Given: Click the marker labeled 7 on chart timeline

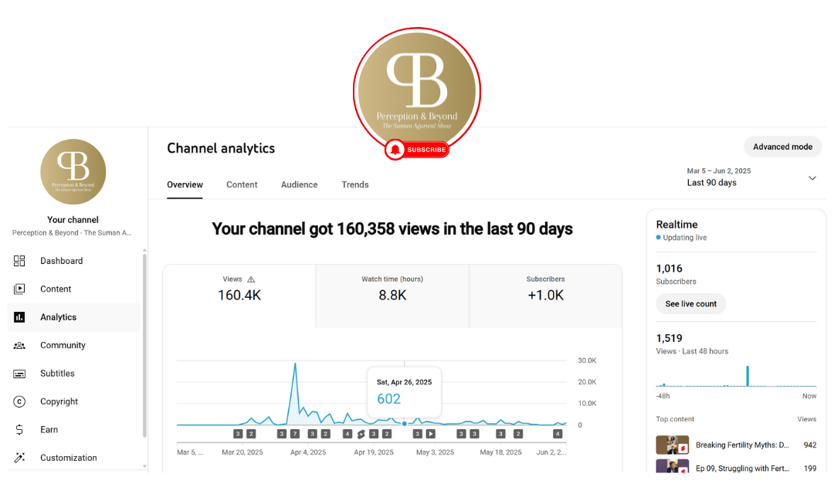Looking at the screenshot, I should tap(295, 434).
